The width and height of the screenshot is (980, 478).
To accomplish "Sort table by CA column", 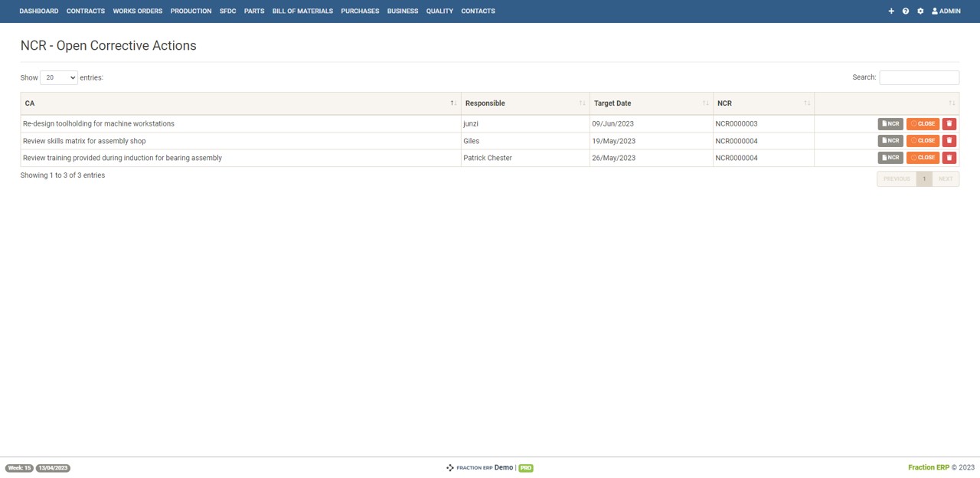I will [x=239, y=103].
